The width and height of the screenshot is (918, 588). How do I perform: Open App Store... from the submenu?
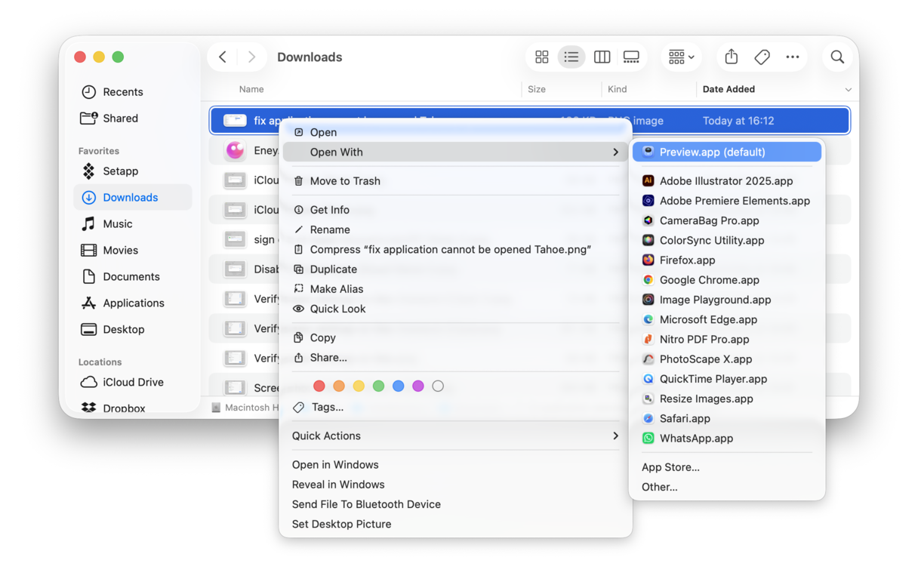[670, 467]
